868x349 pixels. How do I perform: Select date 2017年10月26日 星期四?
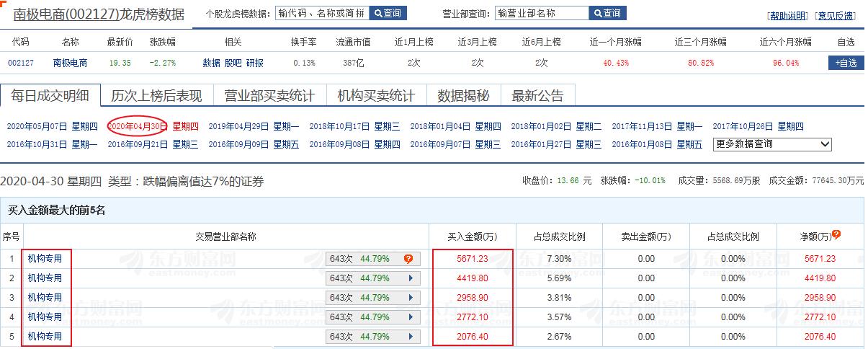pyautogui.click(x=758, y=126)
